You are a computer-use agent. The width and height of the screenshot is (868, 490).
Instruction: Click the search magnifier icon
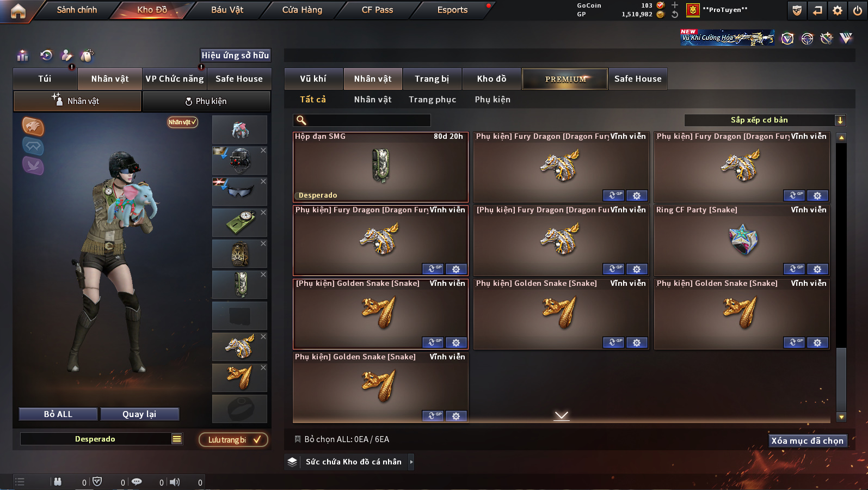[x=301, y=120]
